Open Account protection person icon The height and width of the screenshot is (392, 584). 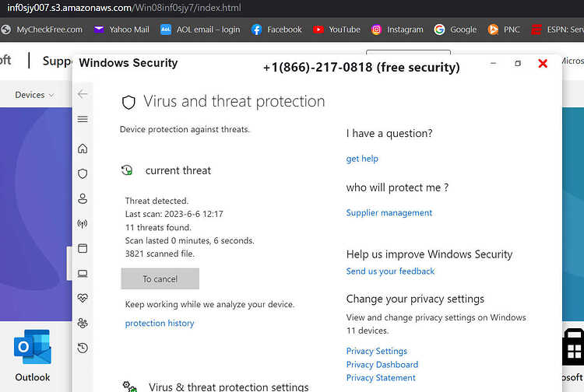click(x=83, y=198)
